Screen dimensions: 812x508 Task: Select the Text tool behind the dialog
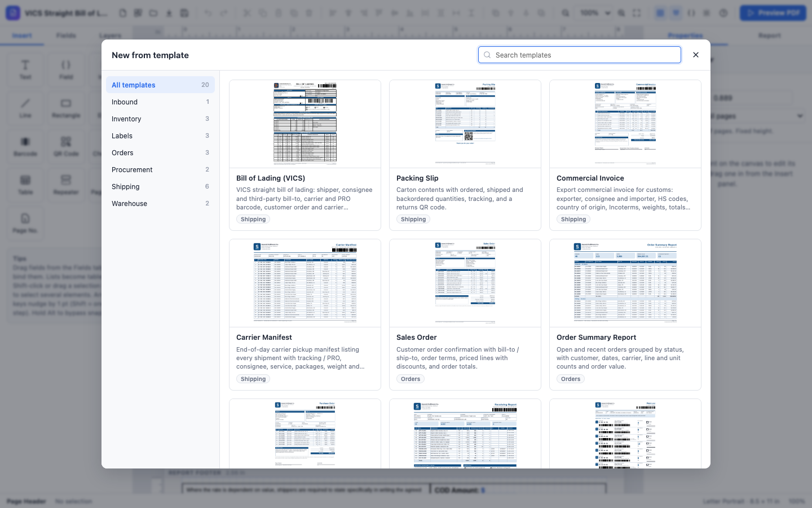pos(25,69)
